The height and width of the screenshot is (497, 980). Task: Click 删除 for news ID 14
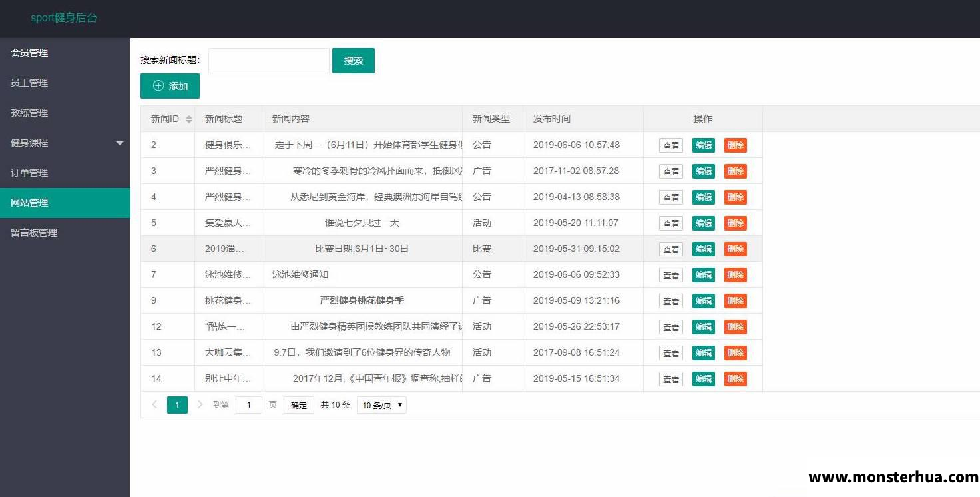click(x=736, y=379)
